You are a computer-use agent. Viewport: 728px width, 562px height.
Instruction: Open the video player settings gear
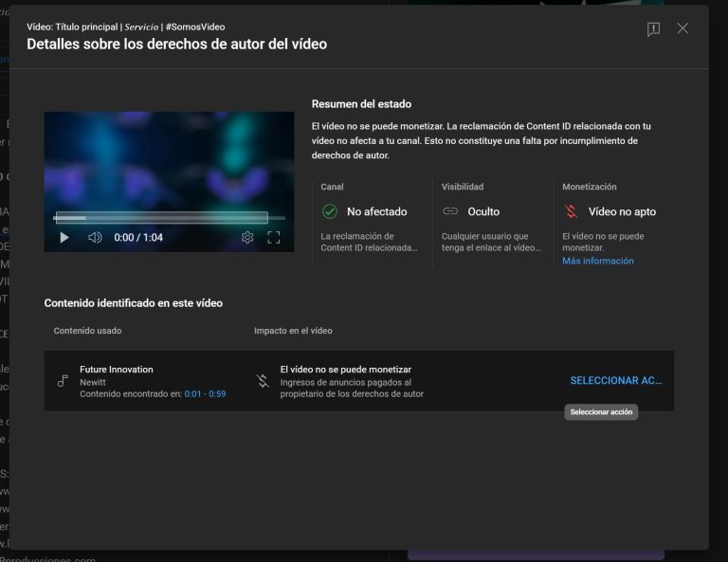(x=247, y=238)
